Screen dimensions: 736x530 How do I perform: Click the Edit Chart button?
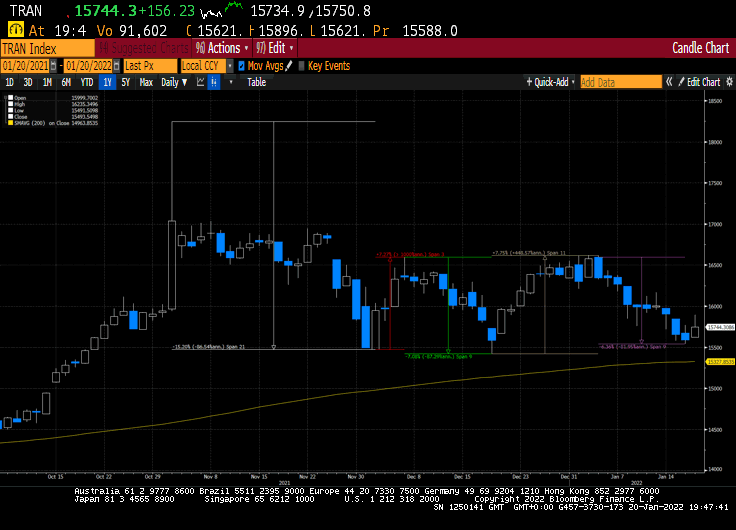point(699,82)
